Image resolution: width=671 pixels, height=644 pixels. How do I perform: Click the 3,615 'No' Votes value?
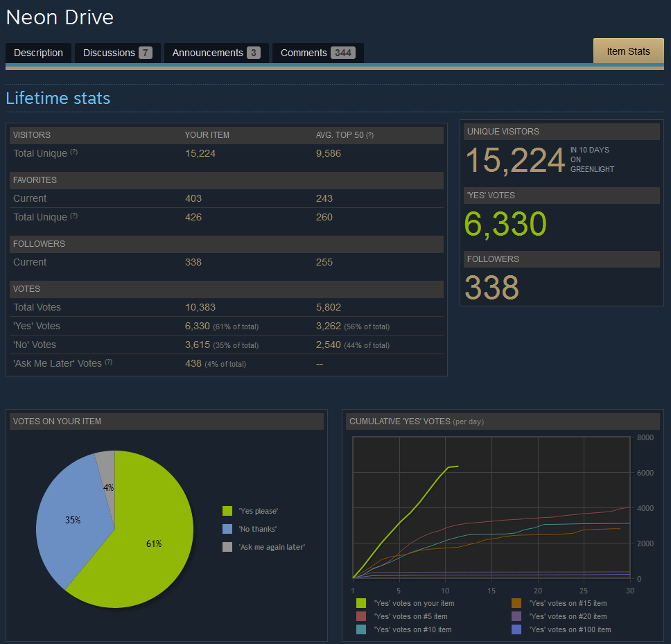click(x=198, y=345)
